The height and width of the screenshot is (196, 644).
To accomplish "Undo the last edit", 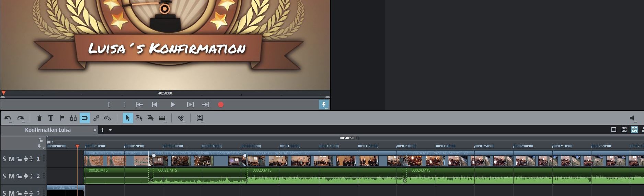I will click(8, 118).
